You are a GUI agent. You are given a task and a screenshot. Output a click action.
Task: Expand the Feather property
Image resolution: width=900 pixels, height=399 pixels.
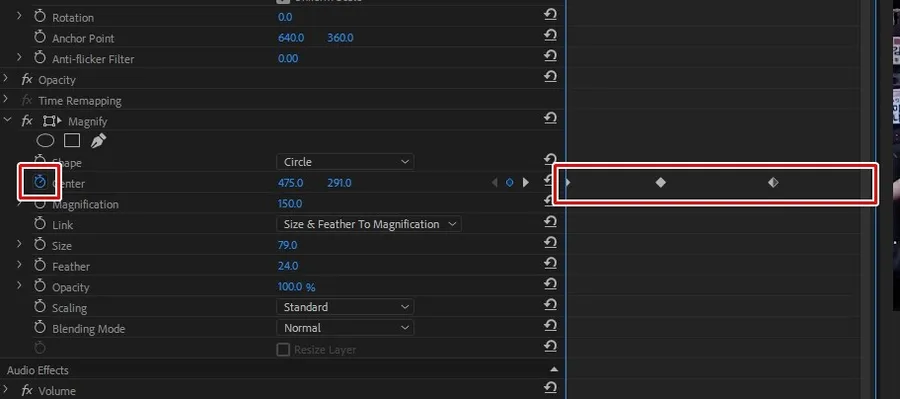point(19,265)
